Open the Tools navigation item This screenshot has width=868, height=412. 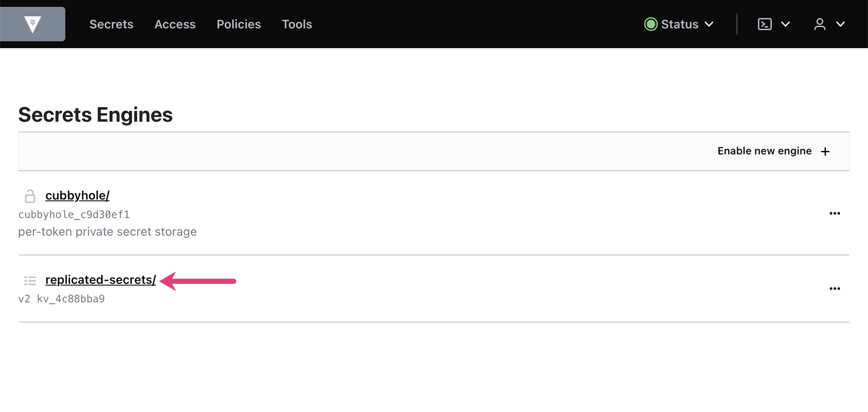pyautogui.click(x=297, y=24)
